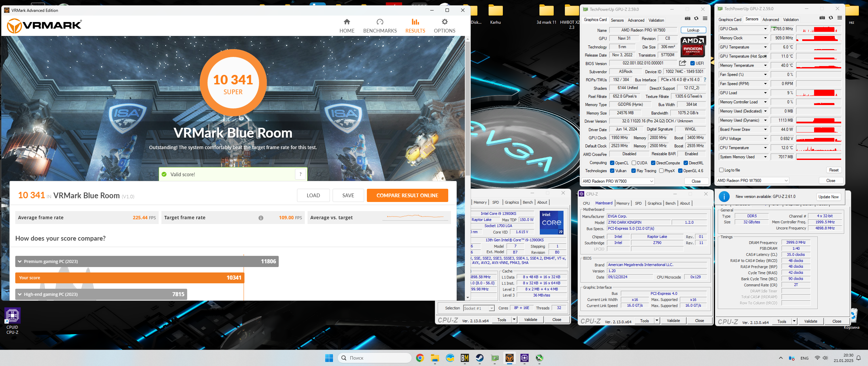The width and height of the screenshot is (868, 366).
Task: Click scrollbar down arrow in VRMark
Action: (x=468, y=298)
